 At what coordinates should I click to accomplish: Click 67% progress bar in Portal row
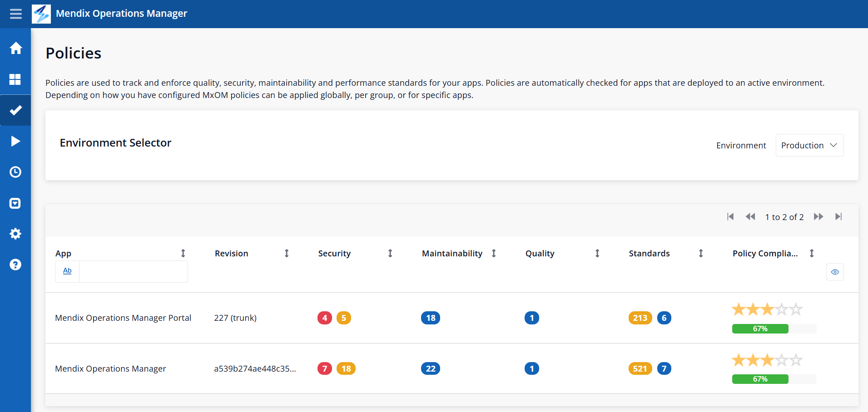point(774,329)
